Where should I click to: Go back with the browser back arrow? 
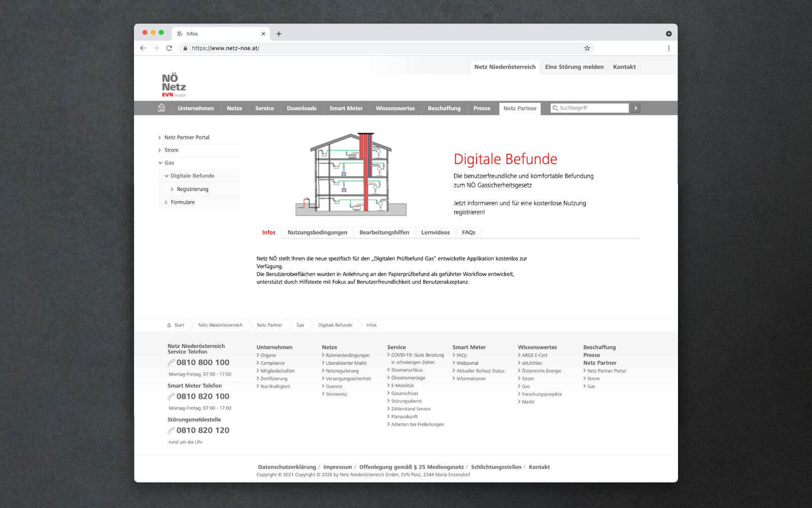coord(143,48)
